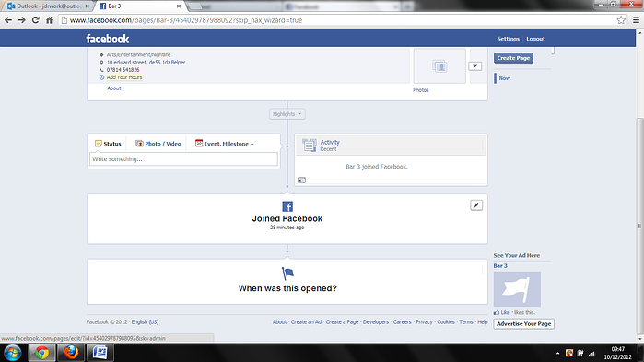Open the Cookies footer link

[x=446, y=321]
